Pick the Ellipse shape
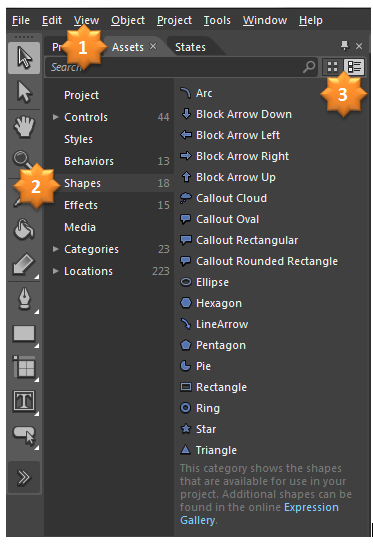Image resolution: width=373 pixels, height=547 pixels. 204,282
